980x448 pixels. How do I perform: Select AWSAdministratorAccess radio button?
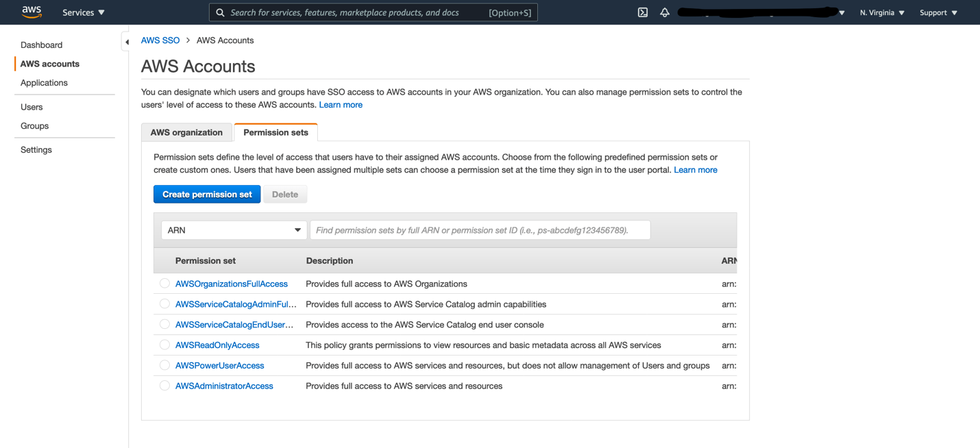[x=164, y=386]
